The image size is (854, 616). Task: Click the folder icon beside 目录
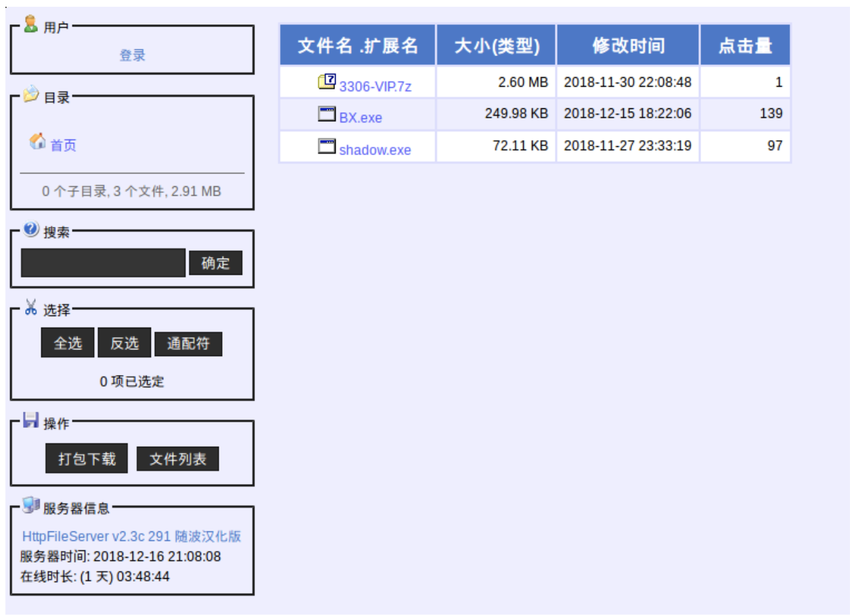click(30, 95)
